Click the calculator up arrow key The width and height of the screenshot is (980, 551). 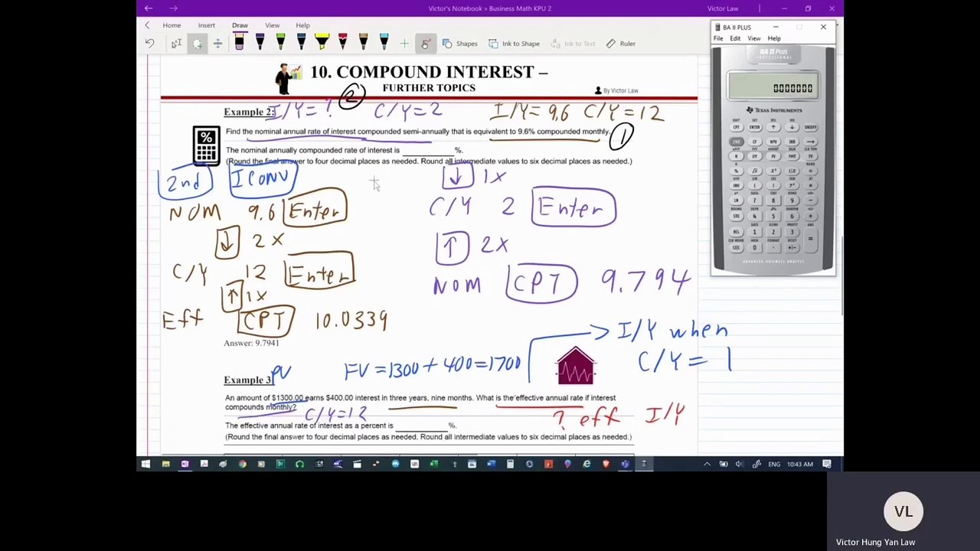point(773,127)
